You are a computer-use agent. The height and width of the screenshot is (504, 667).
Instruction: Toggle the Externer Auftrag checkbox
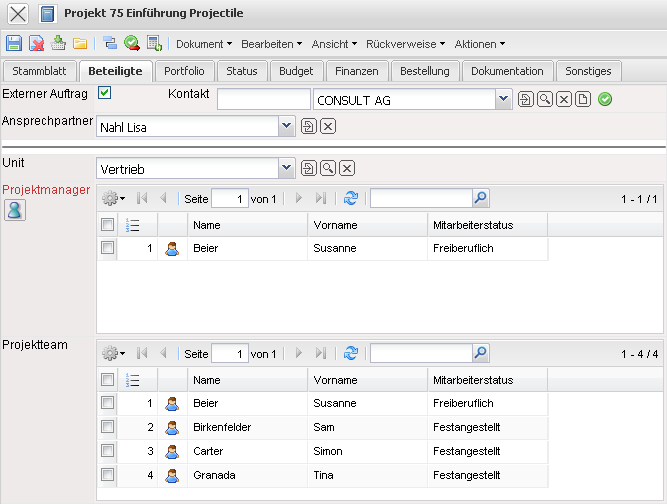(x=104, y=93)
